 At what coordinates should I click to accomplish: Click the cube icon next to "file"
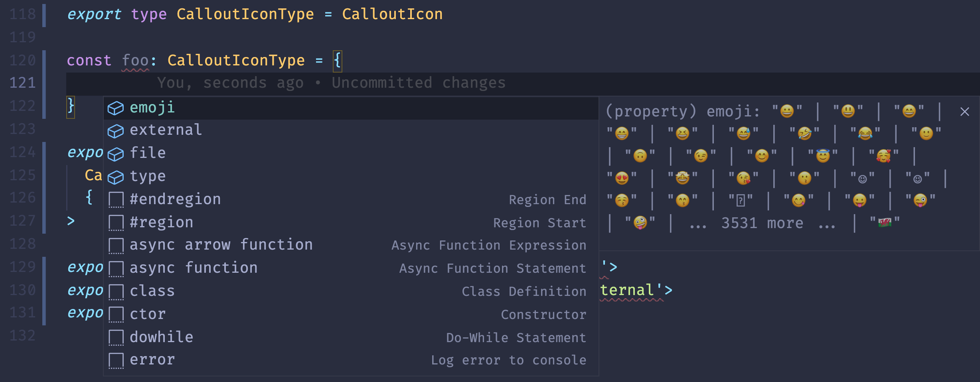(x=116, y=153)
